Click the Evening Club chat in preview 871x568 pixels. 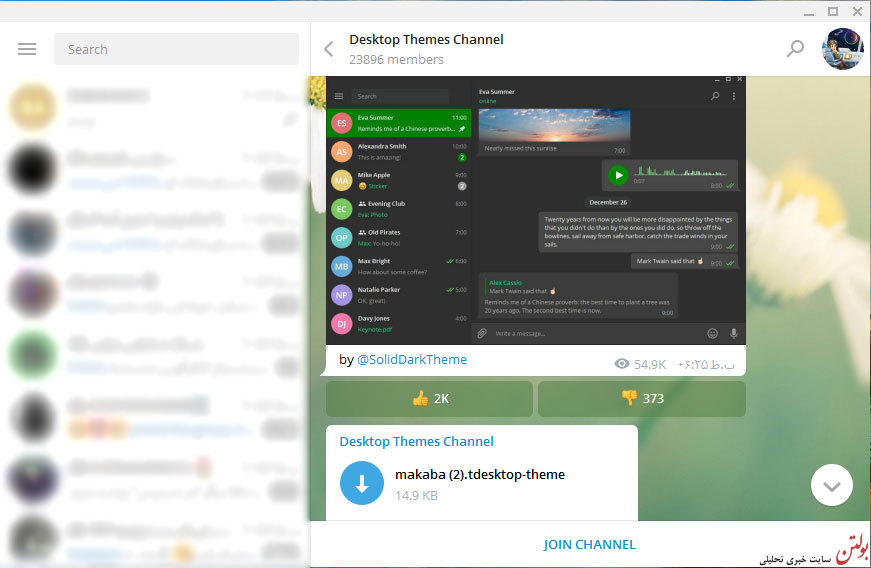399,209
